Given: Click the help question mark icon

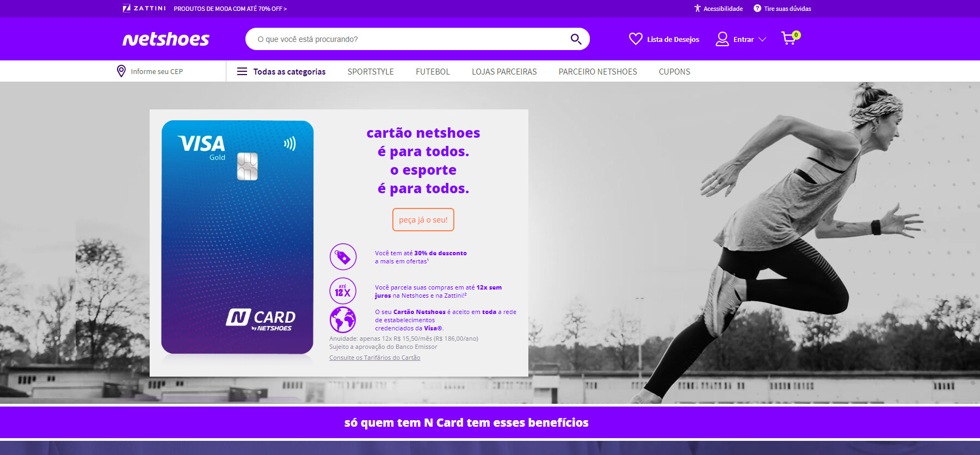Looking at the screenshot, I should tap(757, 8).
